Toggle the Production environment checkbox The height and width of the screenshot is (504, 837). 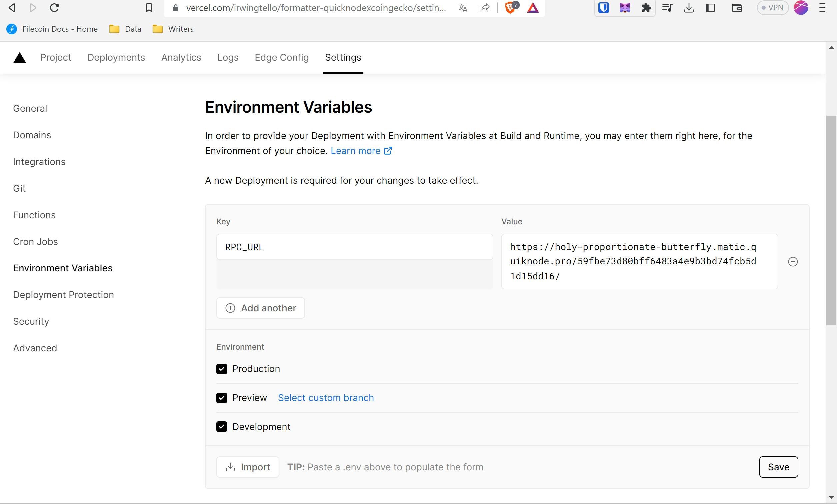point(222,369)
